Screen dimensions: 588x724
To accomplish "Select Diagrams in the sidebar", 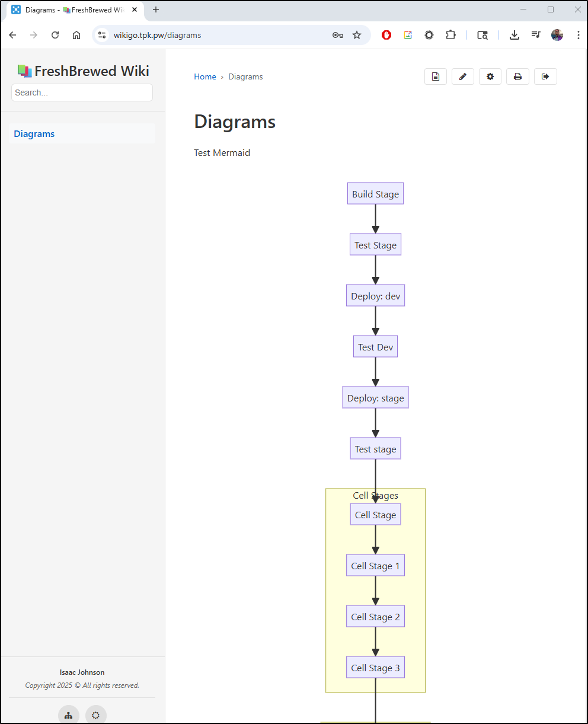I will (34, 134).
